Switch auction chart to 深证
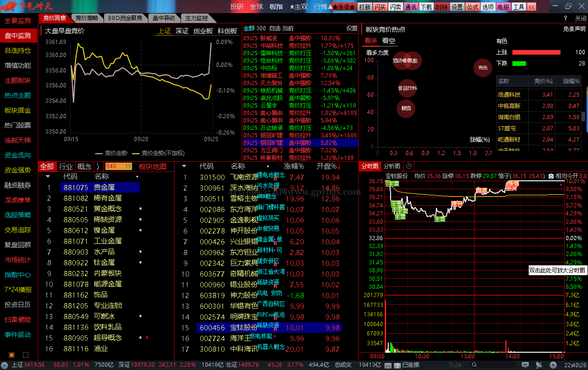This screenshot has width=588, height=370. pos(182,31)
